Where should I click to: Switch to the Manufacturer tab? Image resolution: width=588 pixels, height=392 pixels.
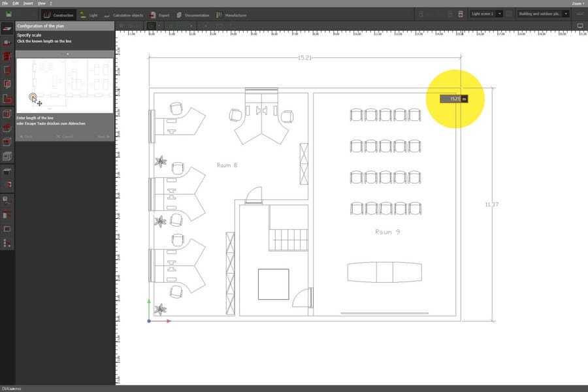pyautogui.click(x=231, y=16)
